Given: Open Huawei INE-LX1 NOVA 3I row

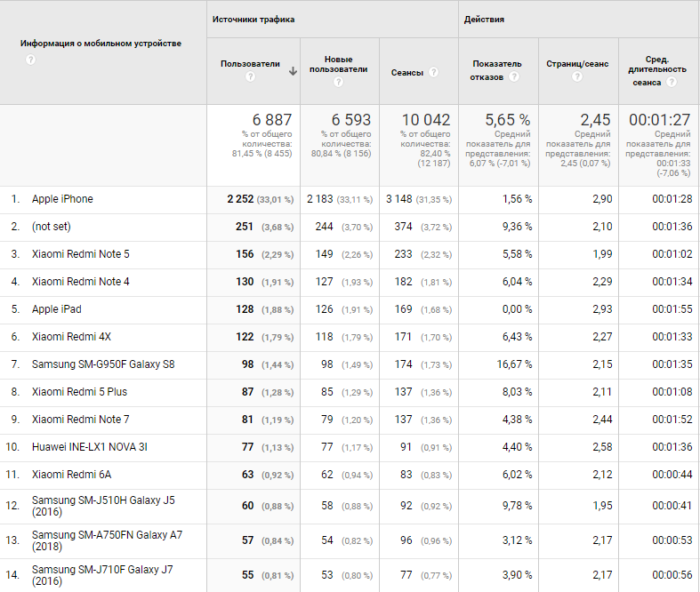Looking at the screenshot, I should [89, 447].
